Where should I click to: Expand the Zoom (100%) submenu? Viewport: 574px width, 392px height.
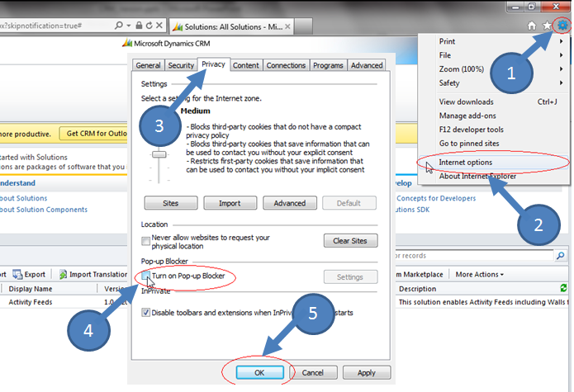pyautogui.click(x=561, y=68)
